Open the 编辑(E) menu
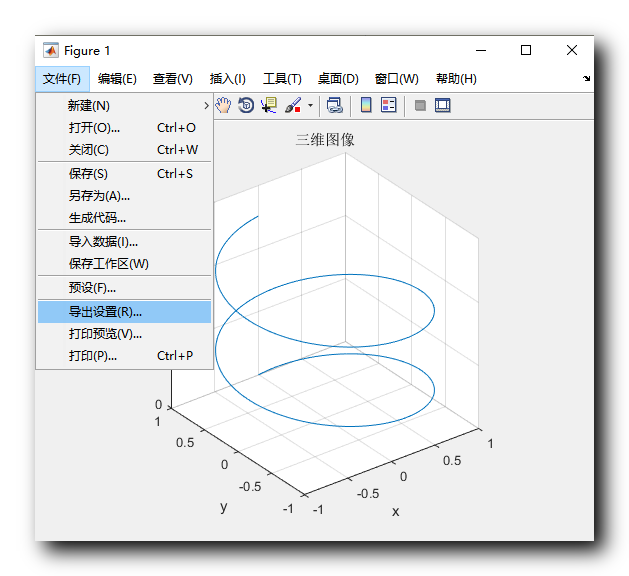 (117, 79)
